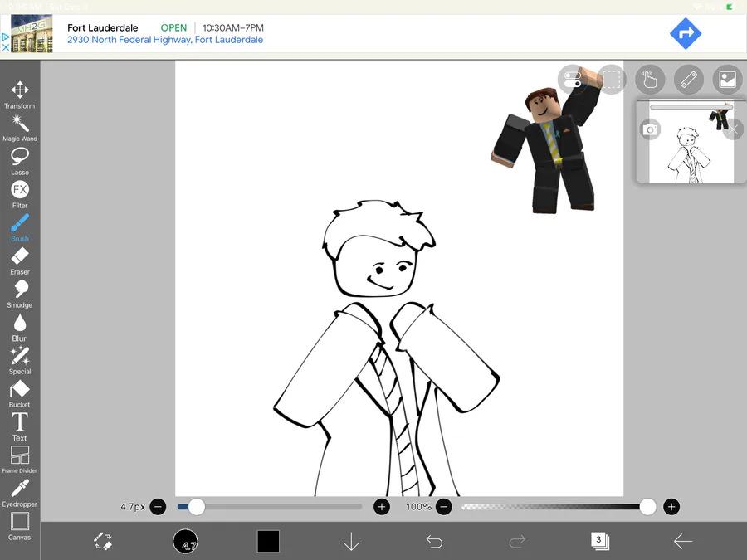
Task: Click the 100% opacity value
Action: click(418, 507)
